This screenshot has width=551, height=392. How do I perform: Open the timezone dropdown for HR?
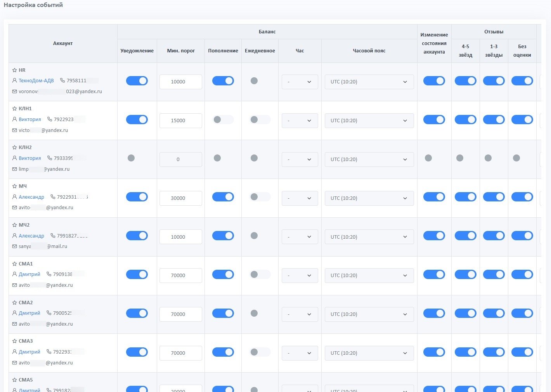[369, 82]
